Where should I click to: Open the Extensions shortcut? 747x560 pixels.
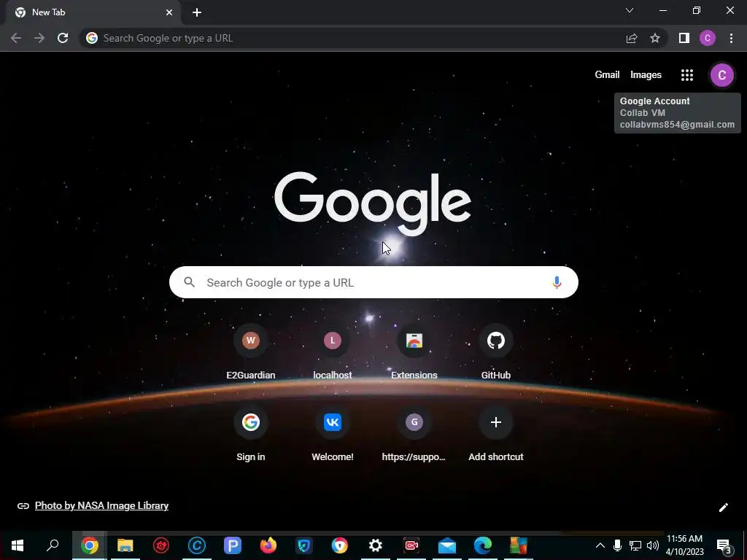(414, 352)
